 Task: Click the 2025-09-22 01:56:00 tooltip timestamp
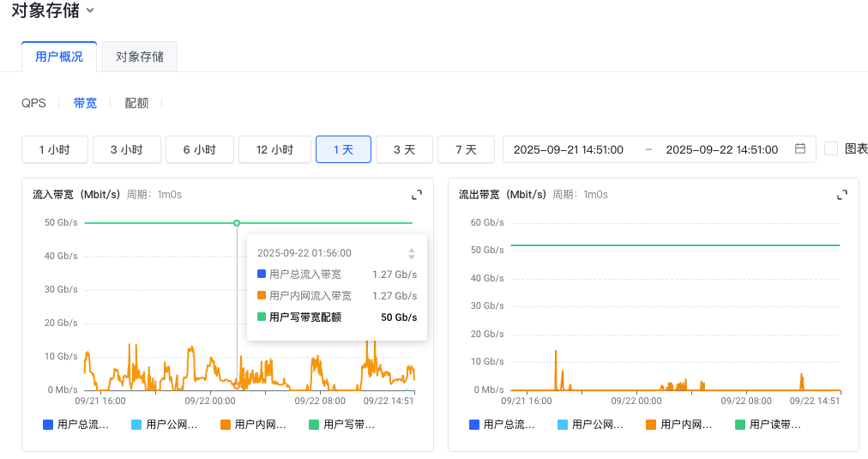click(304, 253)
